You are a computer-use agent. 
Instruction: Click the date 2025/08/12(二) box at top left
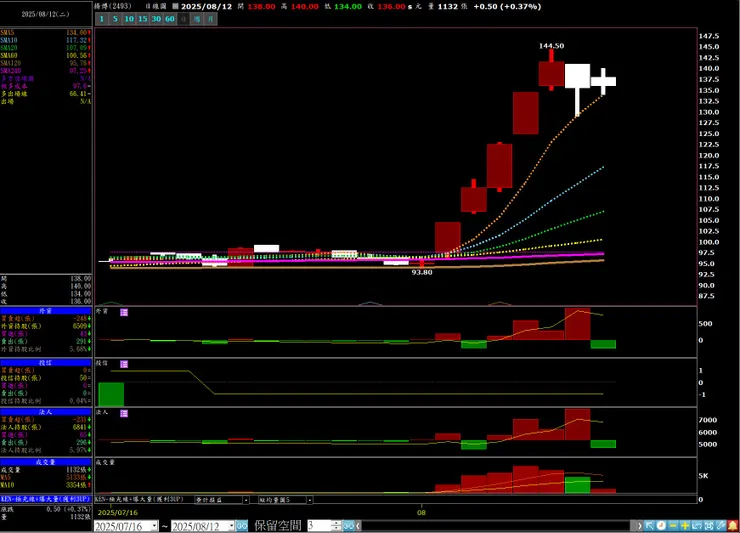click(x=46, y=14)
